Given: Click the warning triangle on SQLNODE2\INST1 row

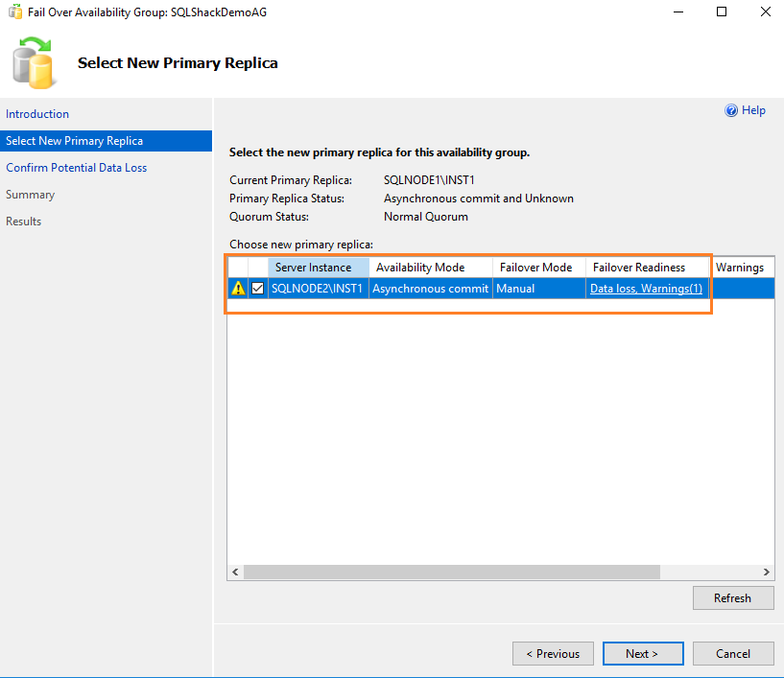Looking at the screenshot, I should (x=237, y=288).
